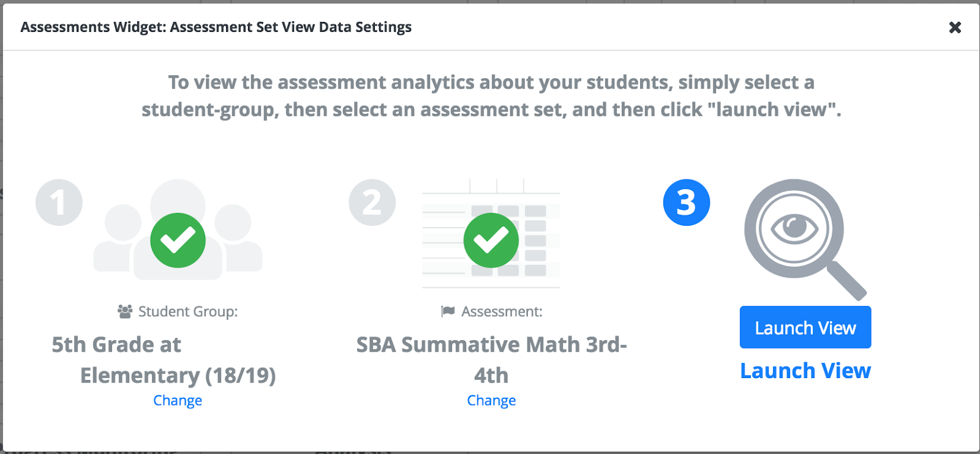Click the dialog title Assessments Widget text
980x454 pixels.
click(93, 27)
